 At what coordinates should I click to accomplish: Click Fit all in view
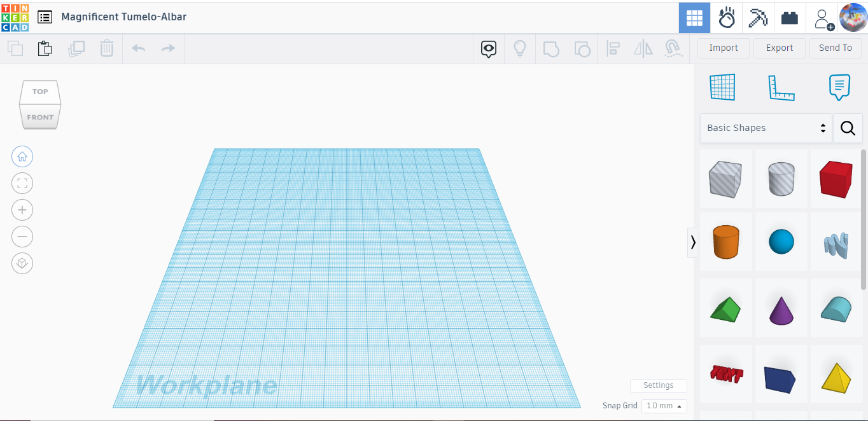click(22, 183)
